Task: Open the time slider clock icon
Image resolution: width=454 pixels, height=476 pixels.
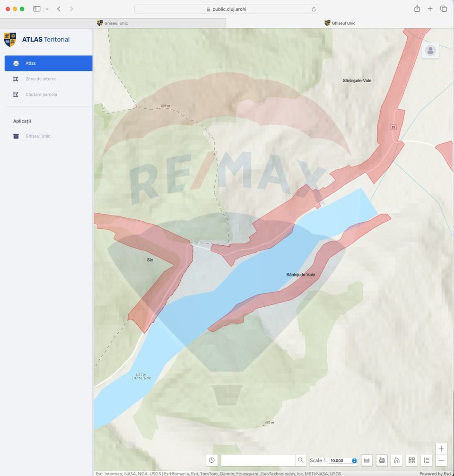Action: [212, 460]
